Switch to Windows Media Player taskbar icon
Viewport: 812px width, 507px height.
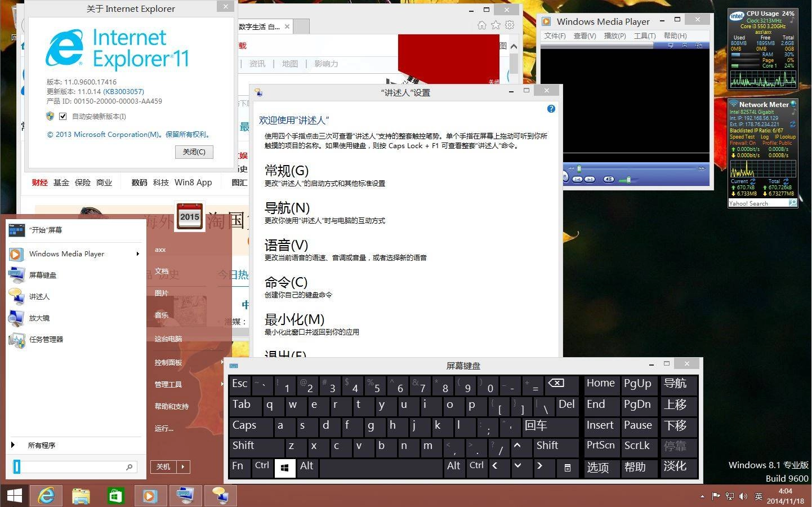tap(150, 495)
